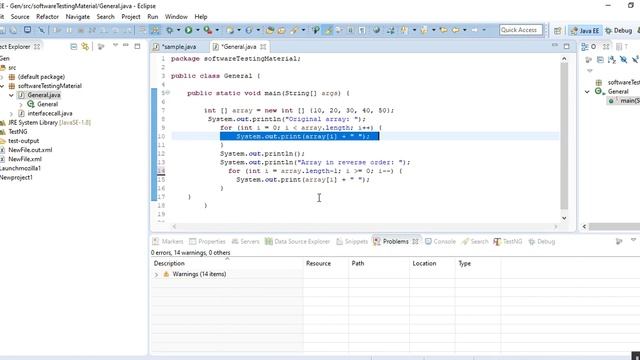
Task: Click the web browser globe icon
Action: tap(376, 30)
